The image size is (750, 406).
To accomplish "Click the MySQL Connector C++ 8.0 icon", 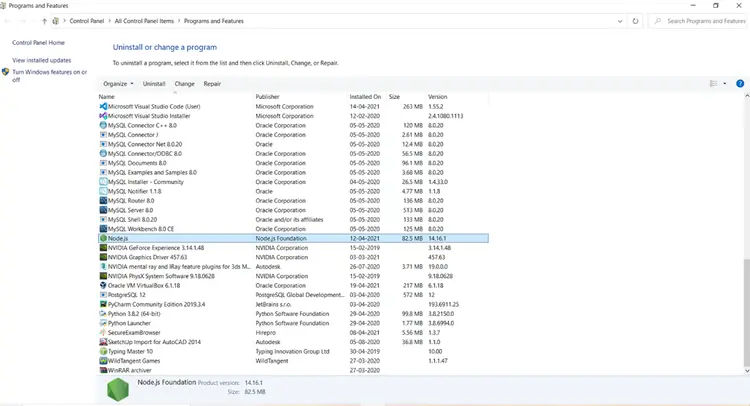I will [x=103, y=125].
